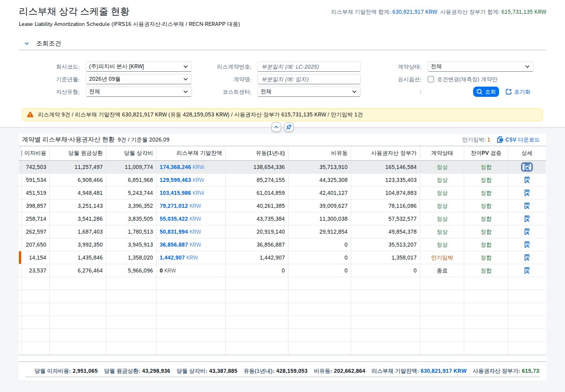Screen dimensions: 565x392
Task: Focus the 계약명 input field
Action: click(309, 79)
